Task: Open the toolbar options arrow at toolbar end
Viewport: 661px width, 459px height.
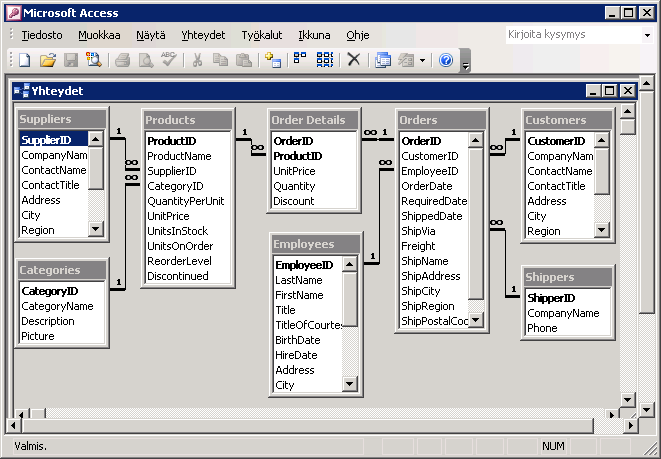Action: [465, 61]
